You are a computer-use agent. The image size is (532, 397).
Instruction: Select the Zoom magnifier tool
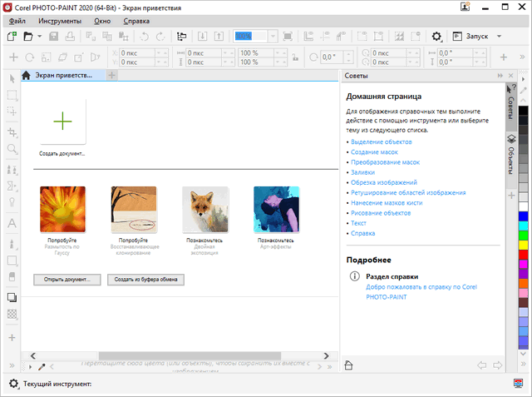12,150
